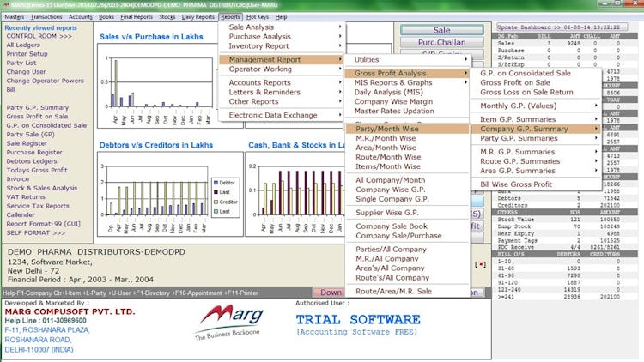644x362 pixels.
Task: Open CONTROL ROOM link
Action: point(39,36)
